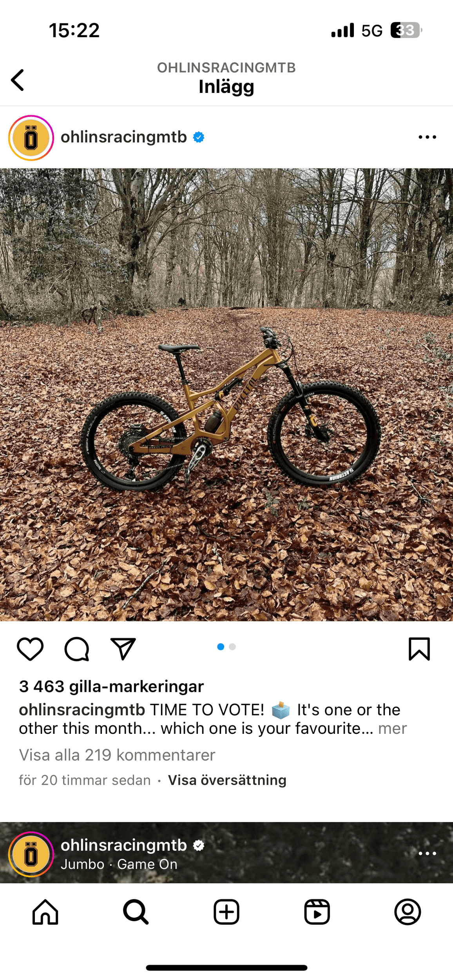This screenshot has height=980, width=453.
Task: Tap 'Visa översättning' to translate
Action: pos(227,780)
